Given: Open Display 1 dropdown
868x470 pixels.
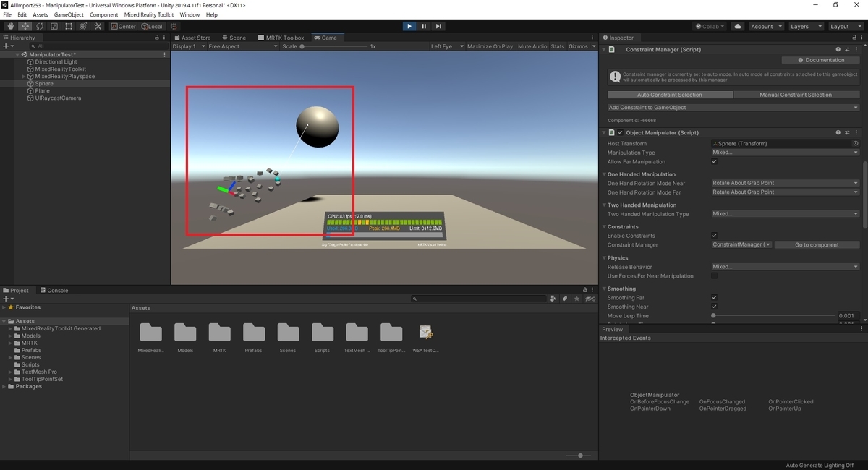Looking at the screenshot, I should click(189, 46).
